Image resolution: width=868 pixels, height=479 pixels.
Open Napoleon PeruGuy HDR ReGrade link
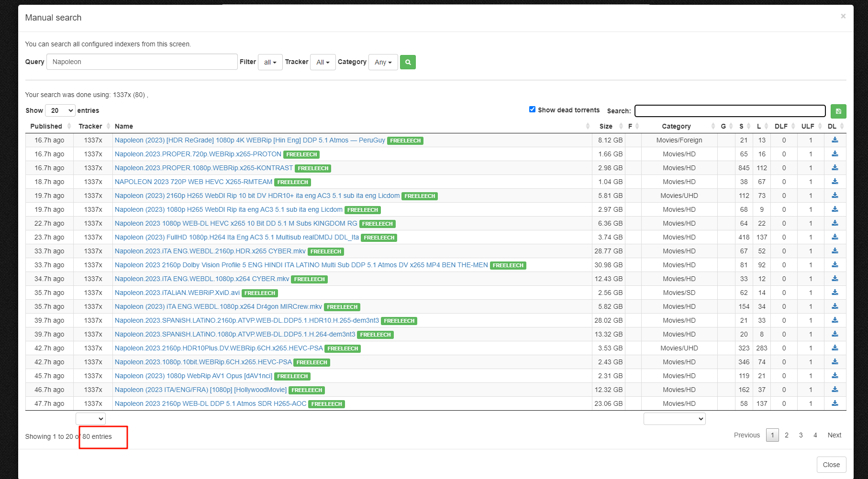250,140
